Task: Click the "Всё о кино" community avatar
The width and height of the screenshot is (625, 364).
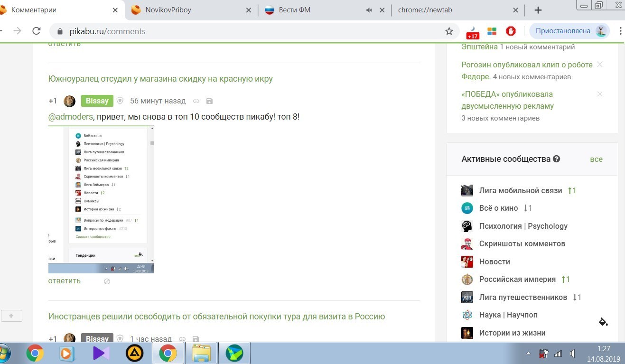Action: coord(467,208)
